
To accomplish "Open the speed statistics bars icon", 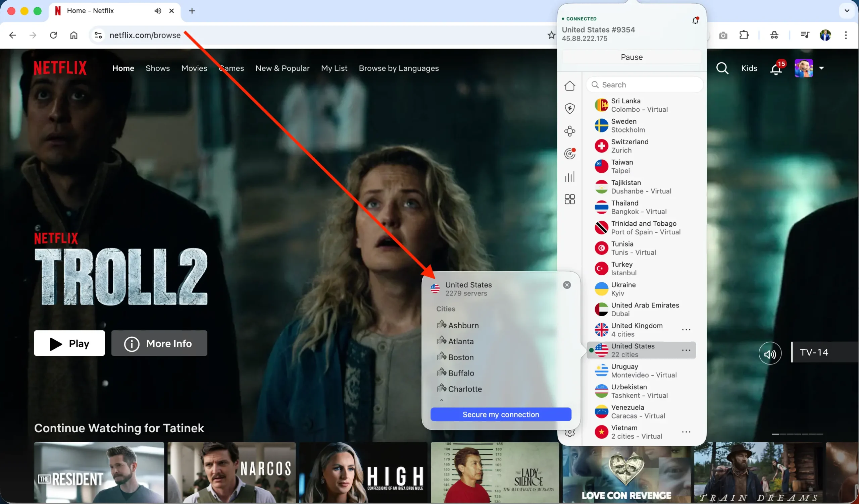I will pyautogui.click(x=570, y=176).
